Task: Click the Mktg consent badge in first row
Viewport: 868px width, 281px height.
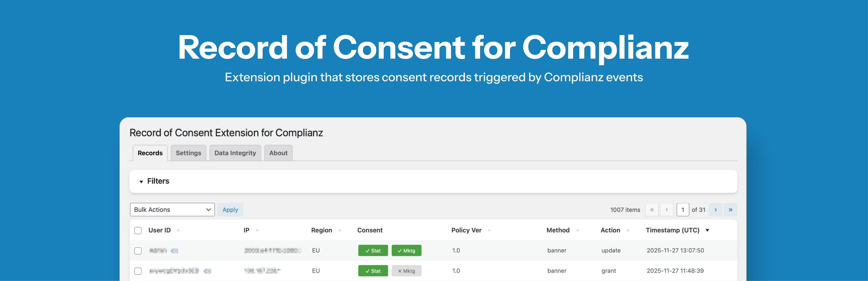Action: tap(406, 250)
